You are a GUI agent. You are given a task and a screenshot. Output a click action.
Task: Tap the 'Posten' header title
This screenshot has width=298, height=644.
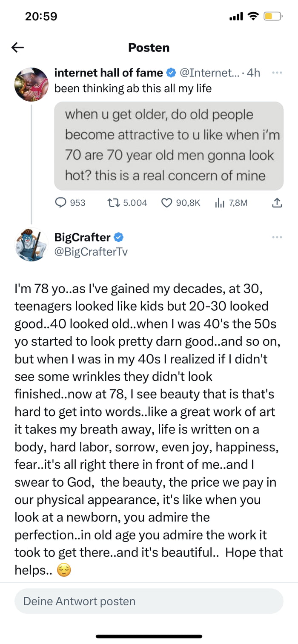[149, 47]
